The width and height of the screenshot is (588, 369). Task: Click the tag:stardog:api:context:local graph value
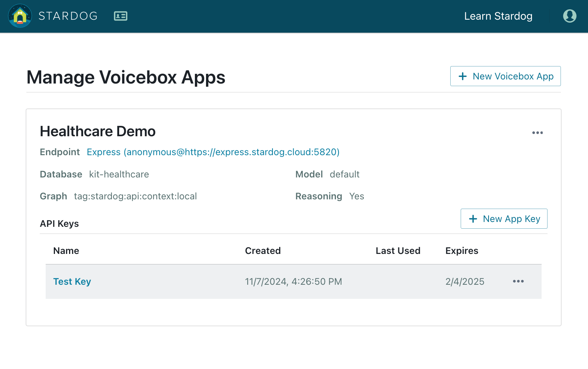coord(135,196)
